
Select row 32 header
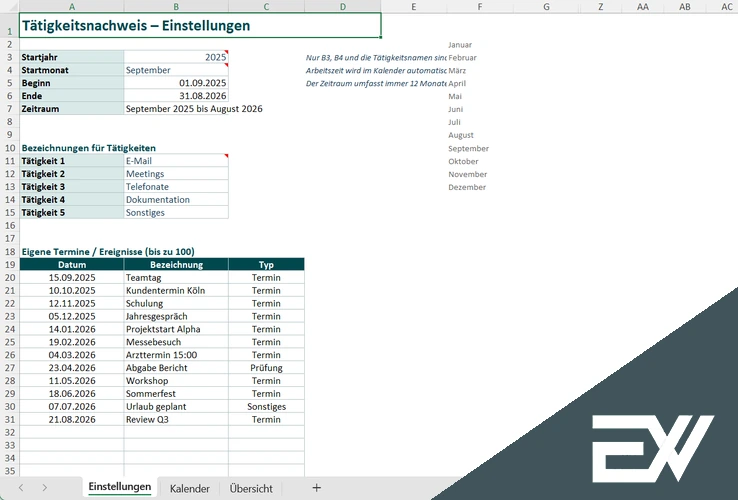(10, 432)
